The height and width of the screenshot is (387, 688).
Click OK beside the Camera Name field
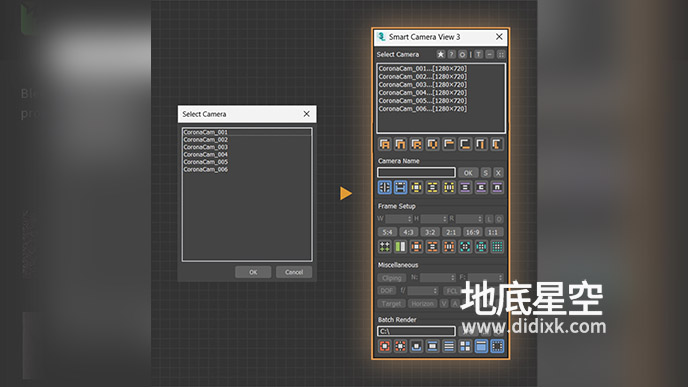pos(468,173)
